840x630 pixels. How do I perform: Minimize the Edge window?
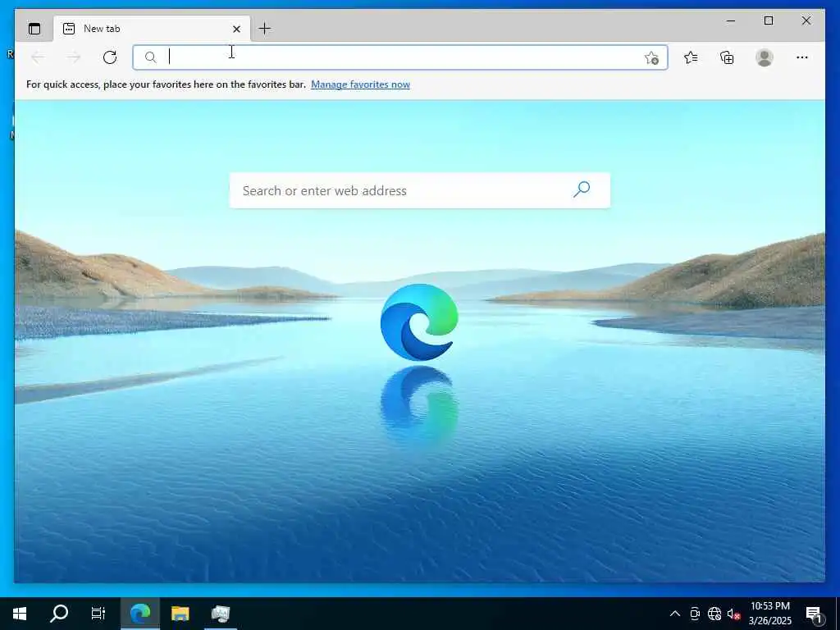pyautogui.click(x=731, y=21)
